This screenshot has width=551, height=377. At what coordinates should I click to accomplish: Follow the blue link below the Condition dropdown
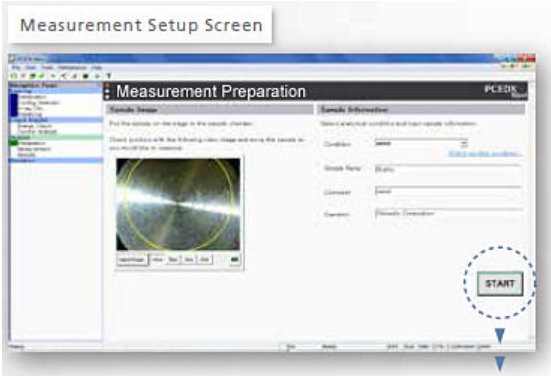tap(484, 154)
